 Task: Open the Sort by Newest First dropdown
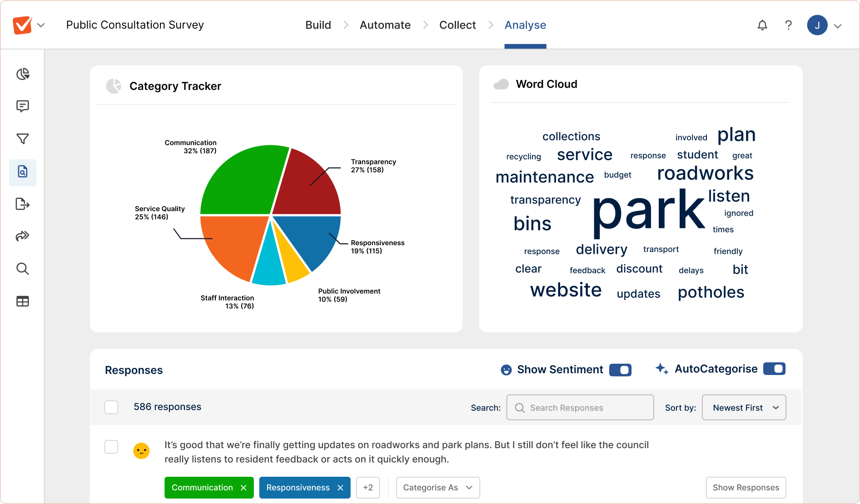[744, 407]
